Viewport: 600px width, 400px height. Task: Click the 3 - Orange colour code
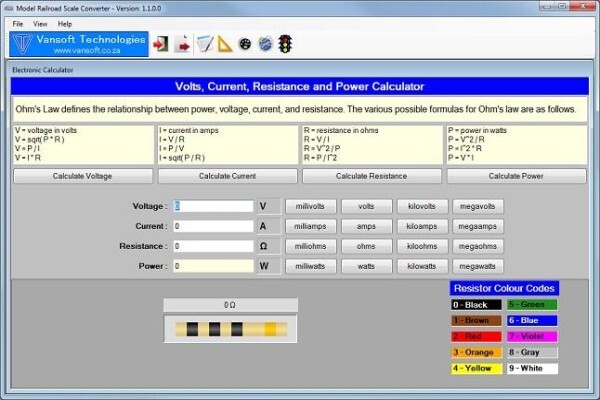click(x=476, y=352)
